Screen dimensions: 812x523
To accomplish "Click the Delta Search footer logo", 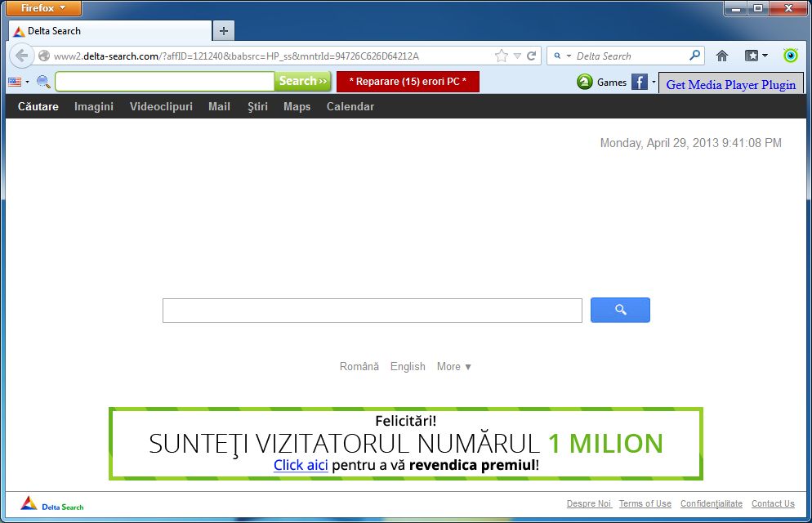I will 51,503.
